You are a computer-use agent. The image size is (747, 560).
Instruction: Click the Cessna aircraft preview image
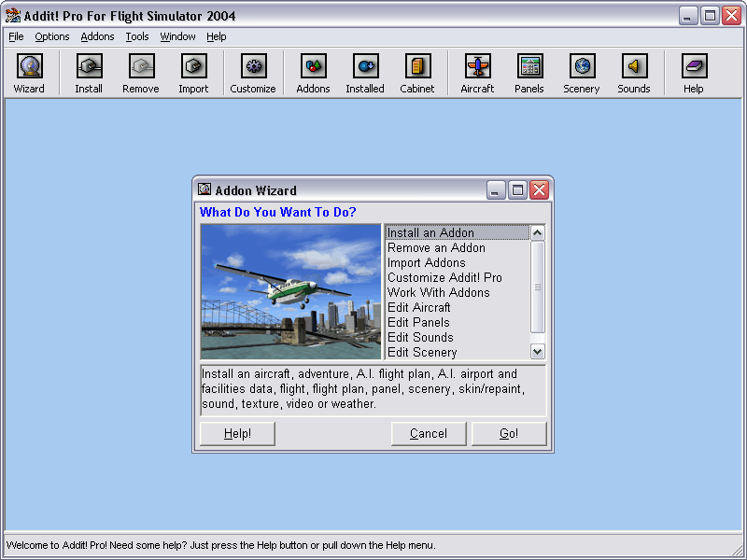[x=291, y=291]
